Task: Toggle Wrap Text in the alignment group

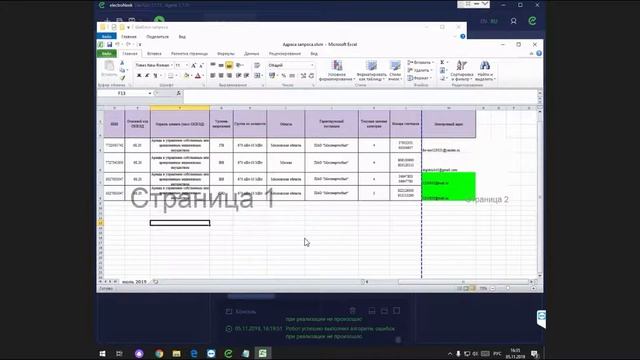Action: click(x=257, y=65)
